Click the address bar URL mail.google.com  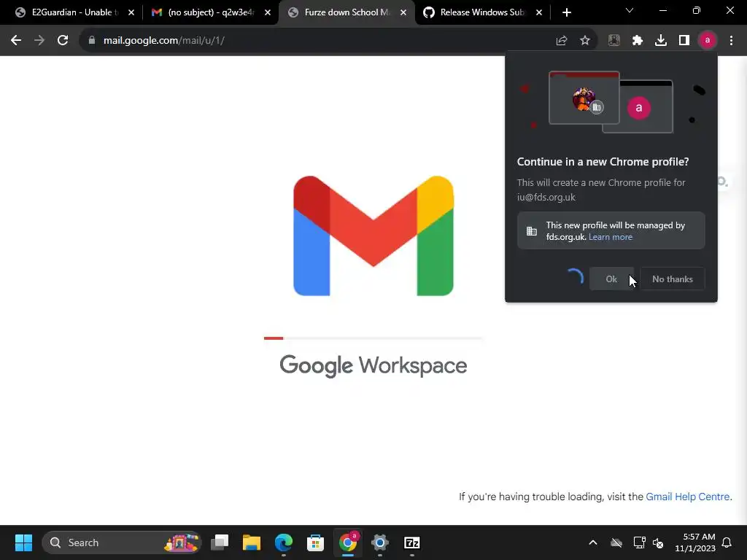[164, 41]
